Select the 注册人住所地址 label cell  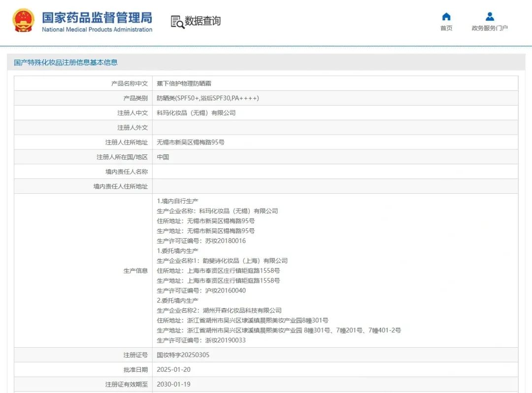(83, 143)
